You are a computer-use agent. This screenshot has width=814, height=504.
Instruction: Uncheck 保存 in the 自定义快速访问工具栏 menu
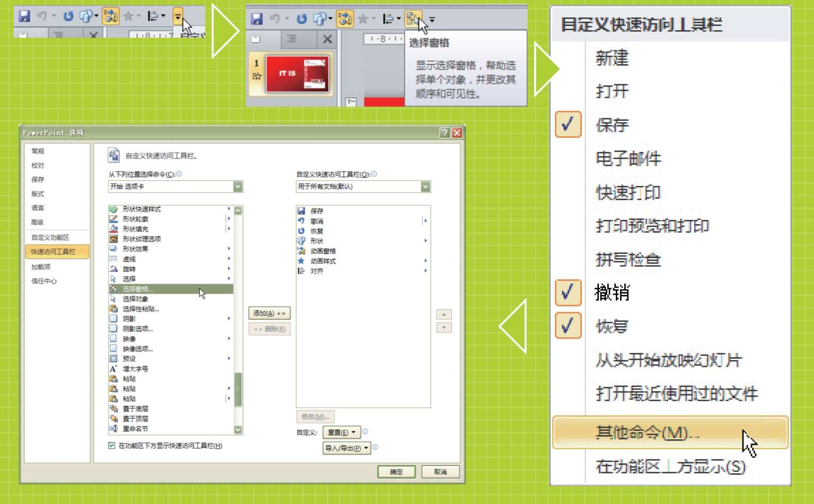tap(568, 125)
